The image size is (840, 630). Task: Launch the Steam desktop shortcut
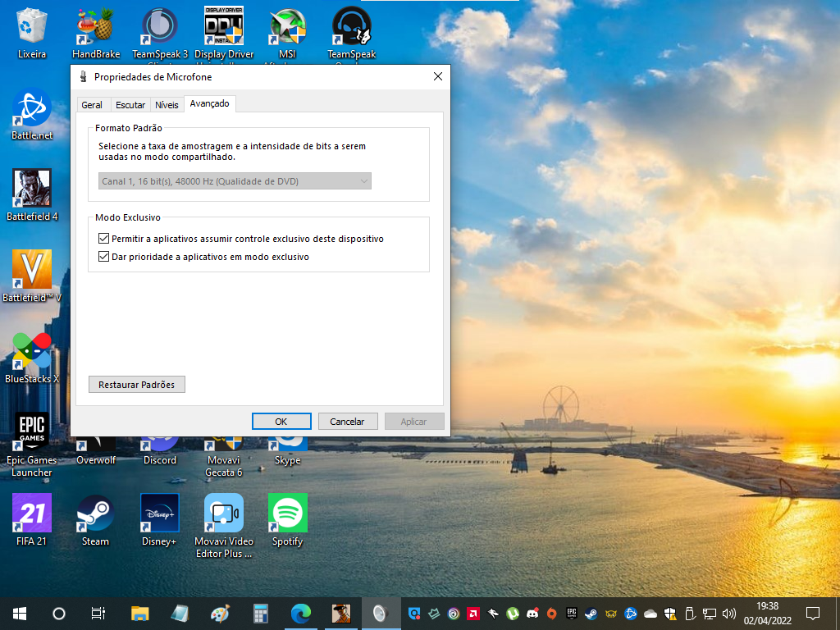click(95, 520)
